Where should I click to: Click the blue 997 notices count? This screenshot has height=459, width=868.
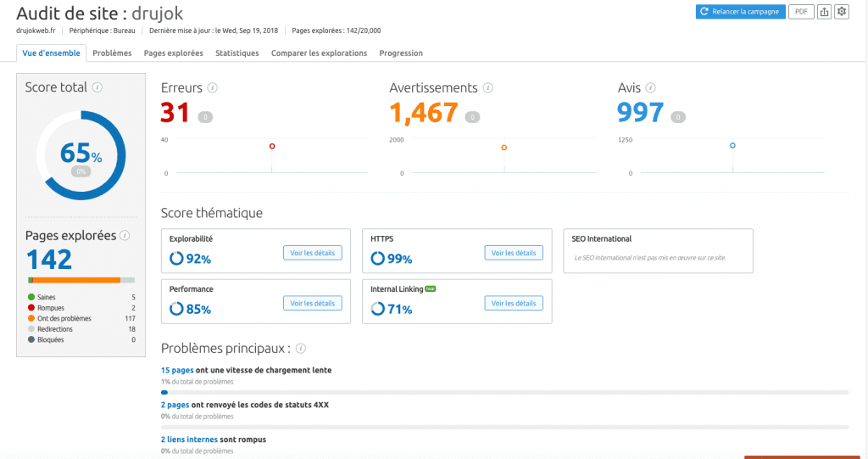[x=641, y=113]
